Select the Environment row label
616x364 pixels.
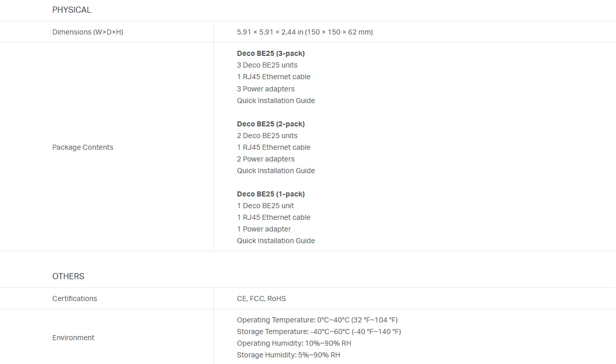(73, 338)
